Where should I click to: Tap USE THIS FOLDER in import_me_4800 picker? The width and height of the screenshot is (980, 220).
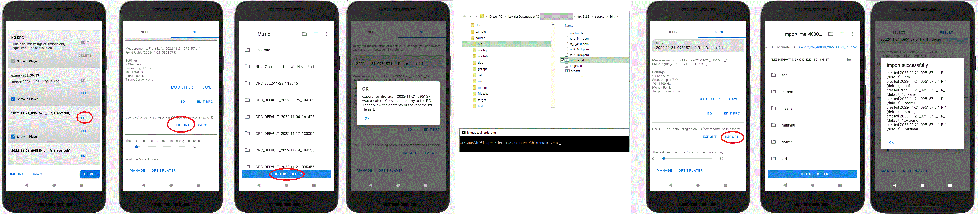coord(813,174)
